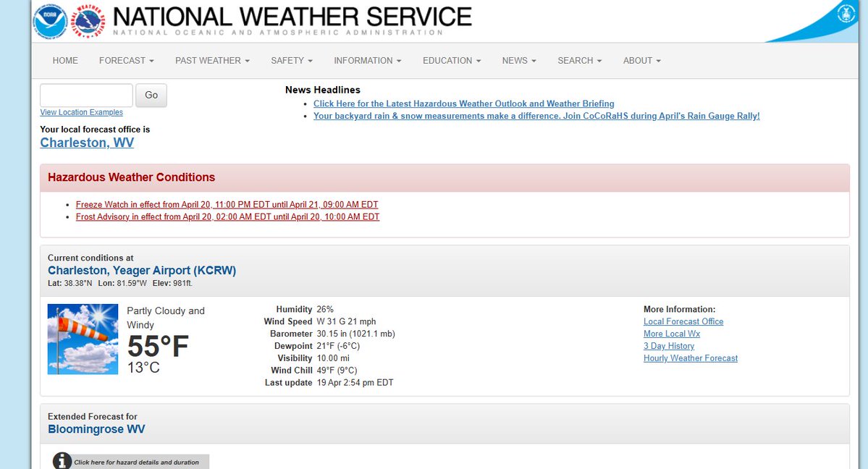The image size is (868, 469).
Task: Open View Location Examples link
Action: click(x=81, y=112)
